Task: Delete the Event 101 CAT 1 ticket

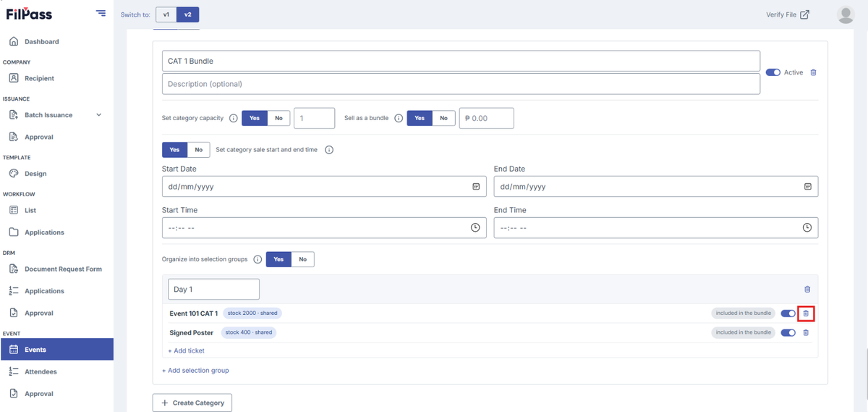Action: tap(806, 314)
